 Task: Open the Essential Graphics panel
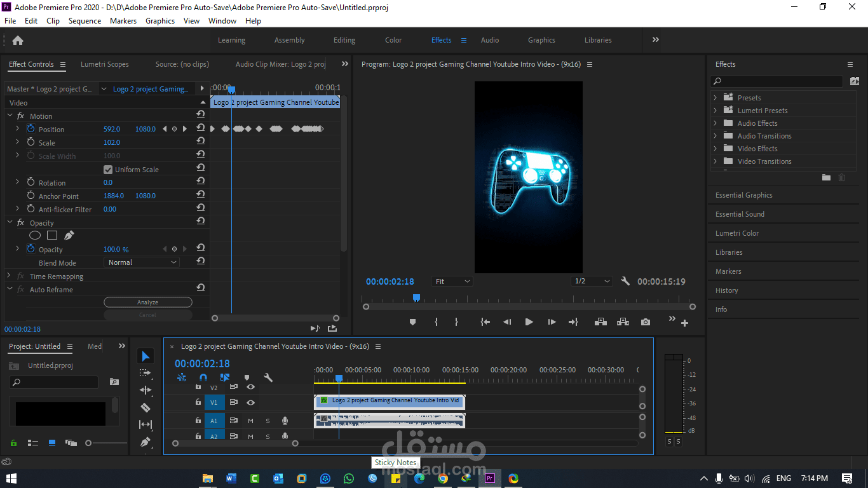tap(744, 195)
